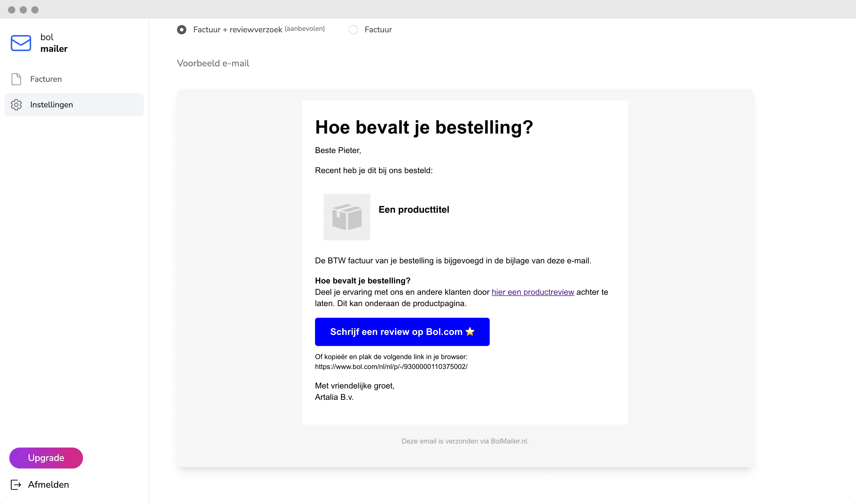Open the Facturen menu item label

click(46, 79)
